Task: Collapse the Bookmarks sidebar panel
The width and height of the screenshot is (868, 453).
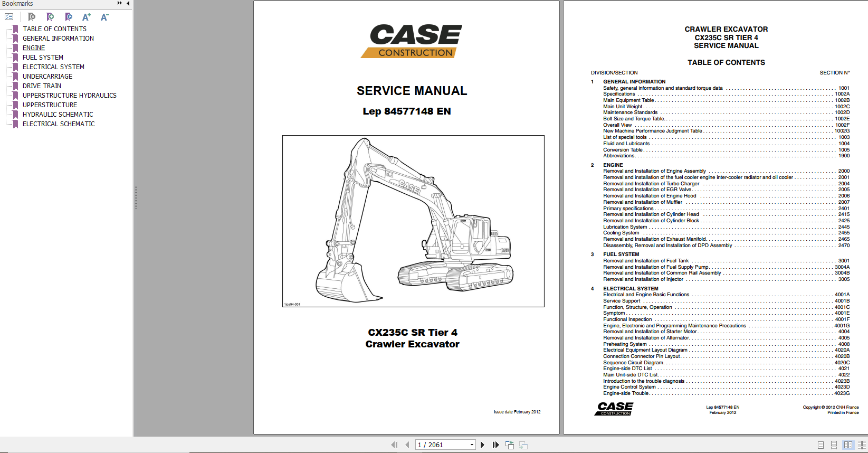Action: point(128,3)
